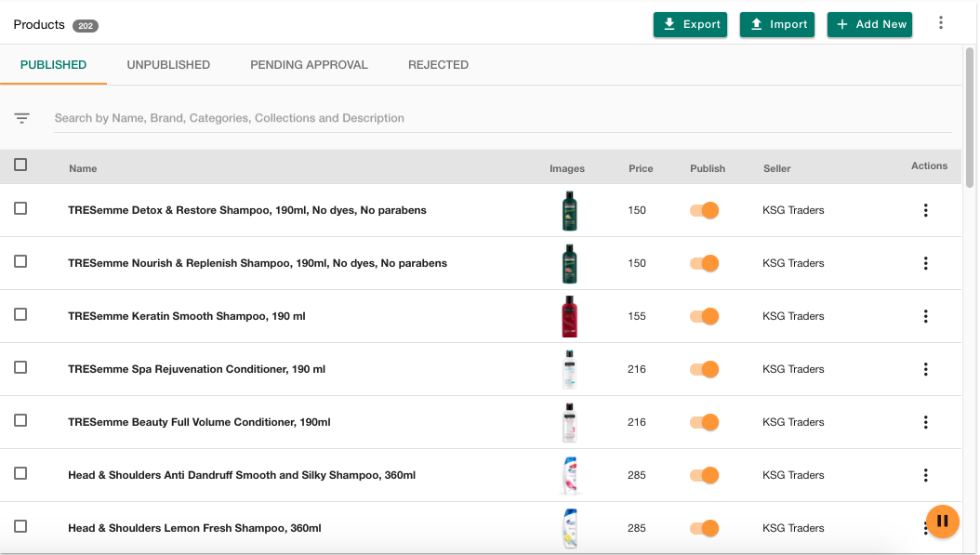
Task: Tick the select-all checkbox in table header
Action: click(20, 165)
